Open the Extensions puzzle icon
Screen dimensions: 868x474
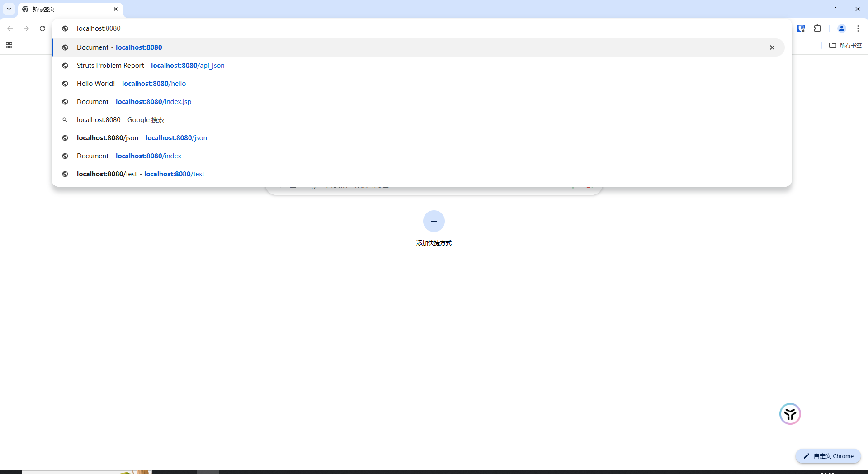point(817,28)
